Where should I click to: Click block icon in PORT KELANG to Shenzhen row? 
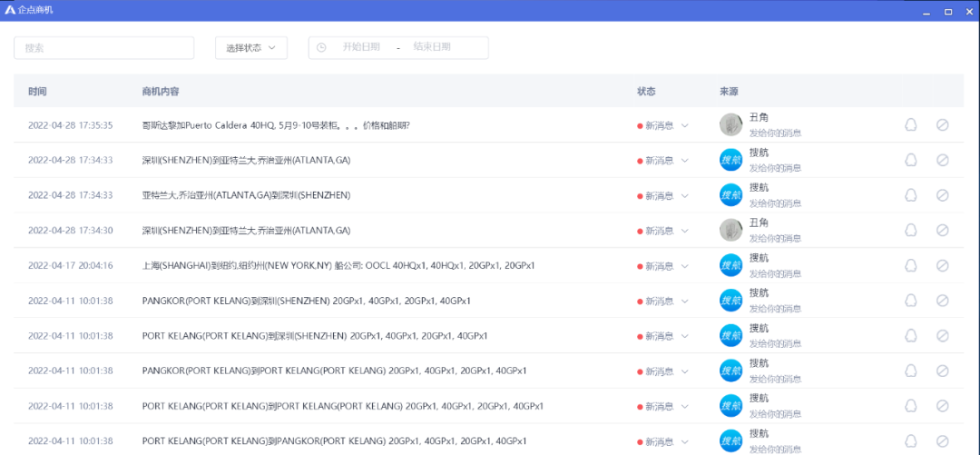pos(942,336)
